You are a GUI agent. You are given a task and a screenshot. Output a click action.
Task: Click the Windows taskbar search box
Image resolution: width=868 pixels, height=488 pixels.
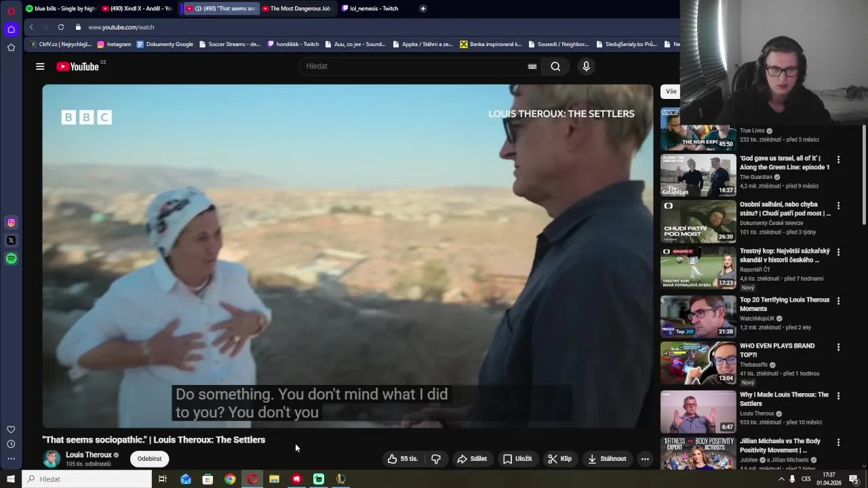coord(87,479)
